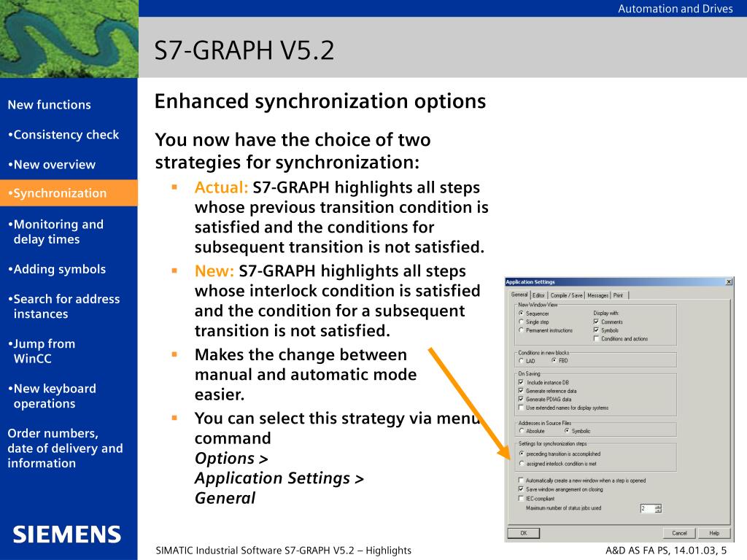The width and height of the screenshot is (747, 560).
Task: Click the 'Enhanced synchronization options' heading
Action: pyautogui.click(x=320, y=101)
